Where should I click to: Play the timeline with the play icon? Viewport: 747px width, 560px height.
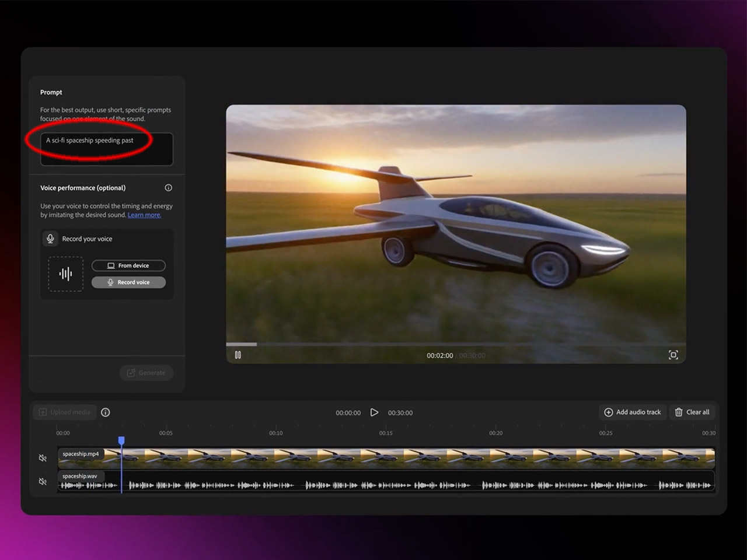pos(374,412)
